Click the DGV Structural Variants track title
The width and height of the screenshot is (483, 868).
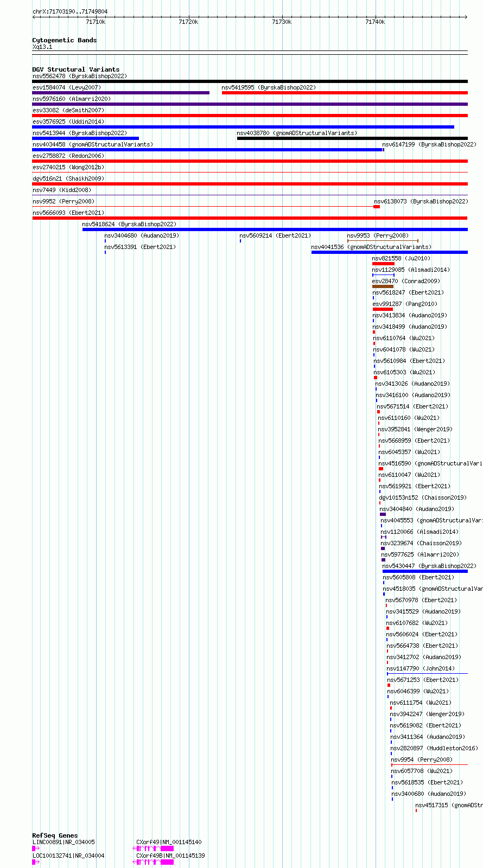point(76,69)
